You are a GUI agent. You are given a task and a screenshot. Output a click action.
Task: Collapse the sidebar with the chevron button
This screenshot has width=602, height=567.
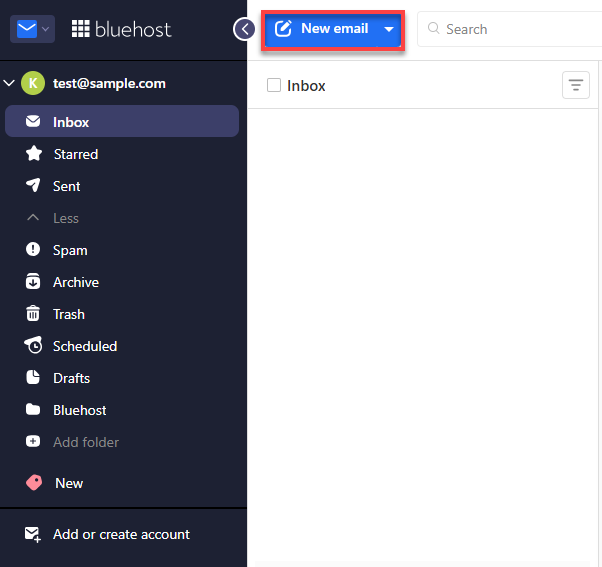point(244,29)
